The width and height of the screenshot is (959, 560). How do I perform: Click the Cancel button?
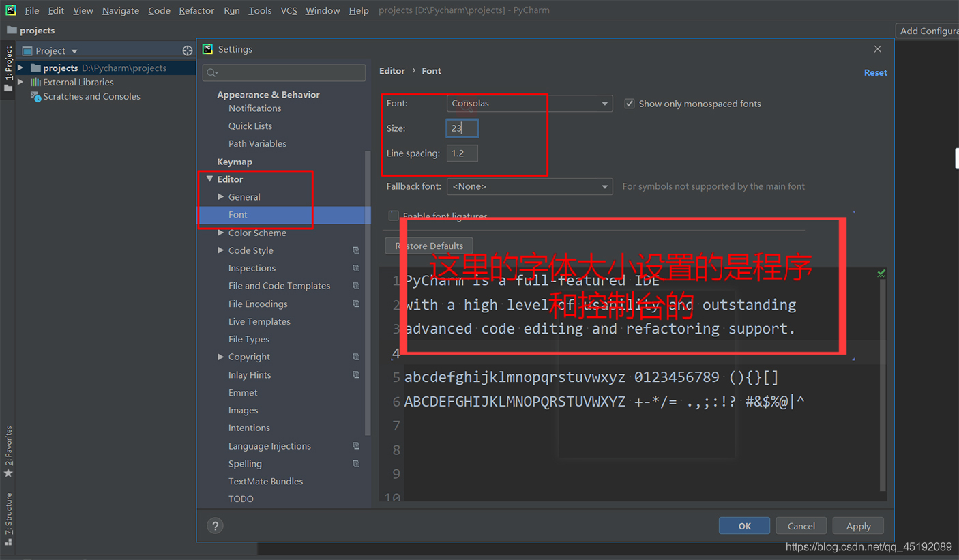[x=801, y=526]
